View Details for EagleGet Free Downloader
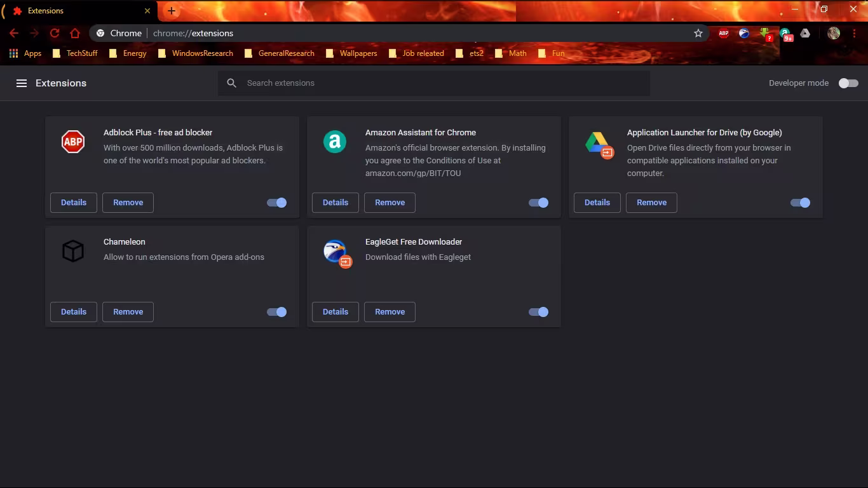Viewport: 868px width, 488px height. [x=336, y=312]
